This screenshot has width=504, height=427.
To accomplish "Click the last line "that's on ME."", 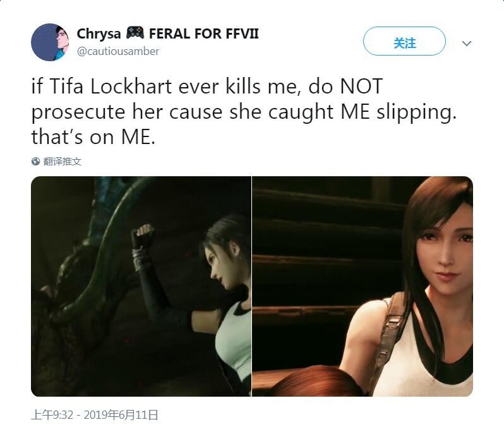I will pyautogui.click(x=93, y=136).
